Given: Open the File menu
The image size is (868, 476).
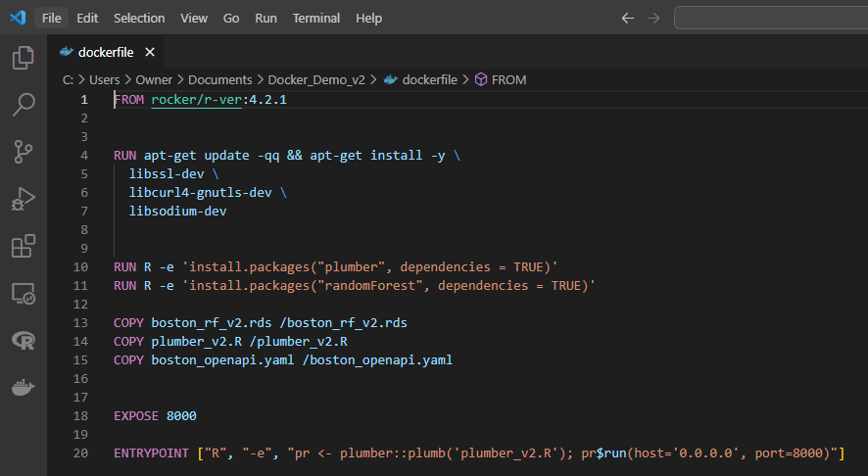Looking at the screenshot, I should [x=52, y=18].
